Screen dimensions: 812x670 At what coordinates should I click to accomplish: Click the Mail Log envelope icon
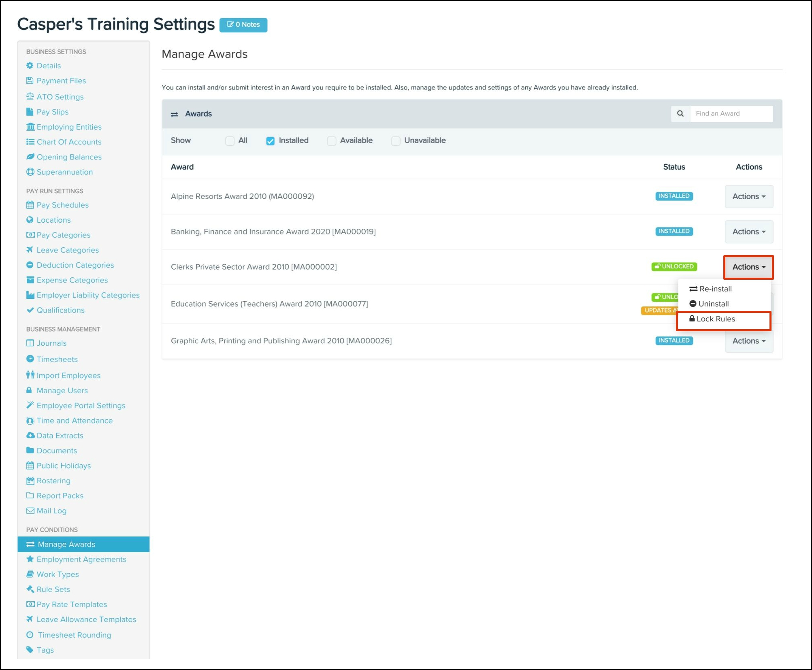(x=30, y=510)
